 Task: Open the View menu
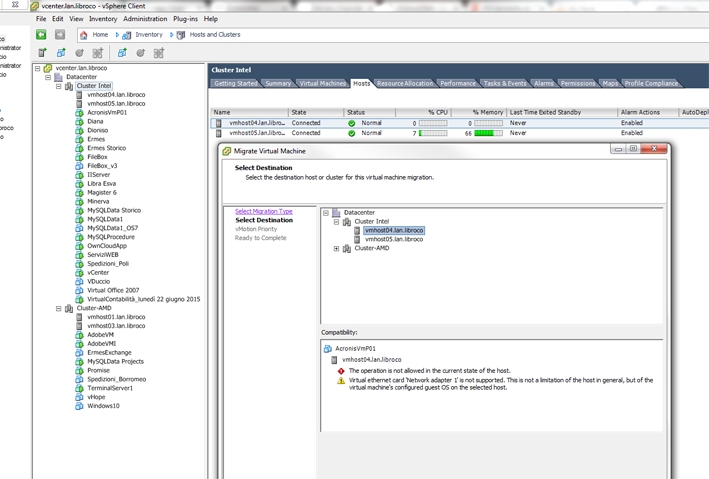click(76, 19)
